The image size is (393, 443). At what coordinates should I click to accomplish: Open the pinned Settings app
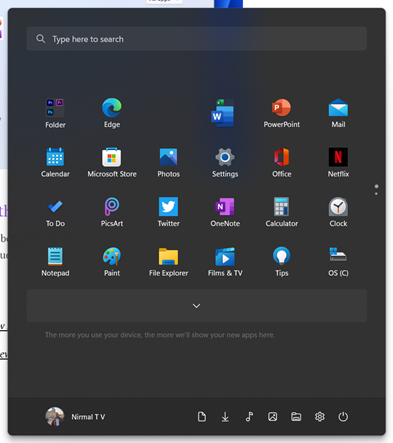(x=225, y=162)
